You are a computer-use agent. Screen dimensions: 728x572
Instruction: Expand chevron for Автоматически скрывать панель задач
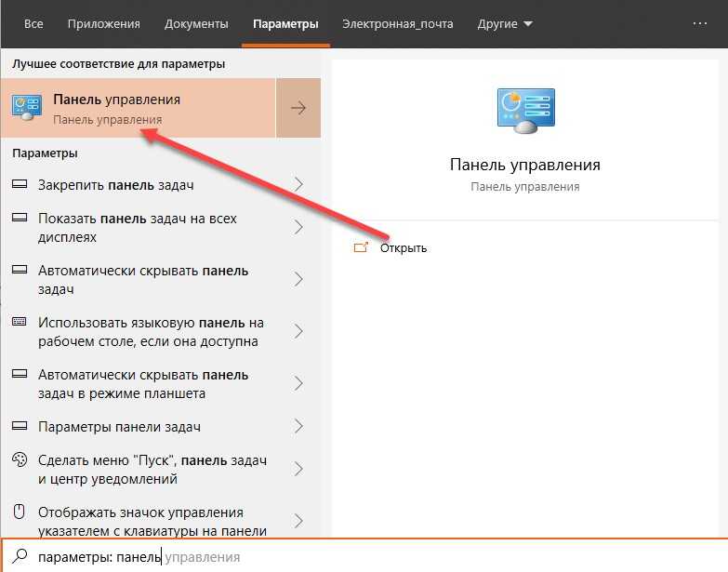click(299, 280)
